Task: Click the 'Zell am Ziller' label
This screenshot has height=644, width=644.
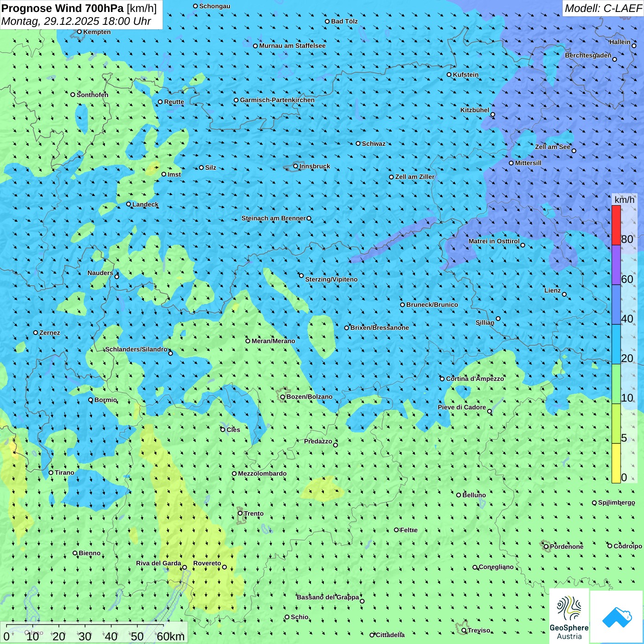Action: coord(415,177)
